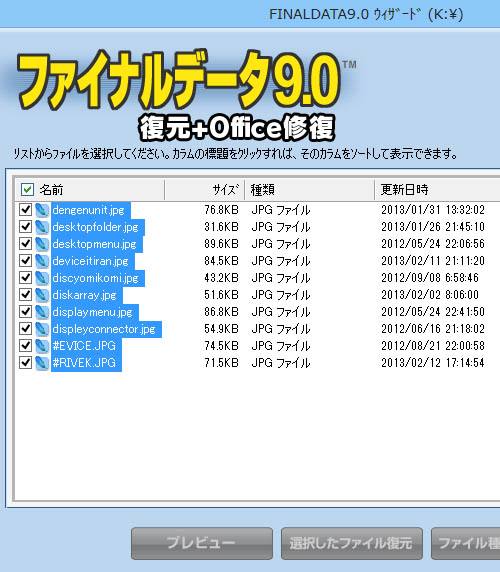Click the date 2012/05/24 22:41:50
This screenshot has height=572, width=500.
[x=433, y=312]
